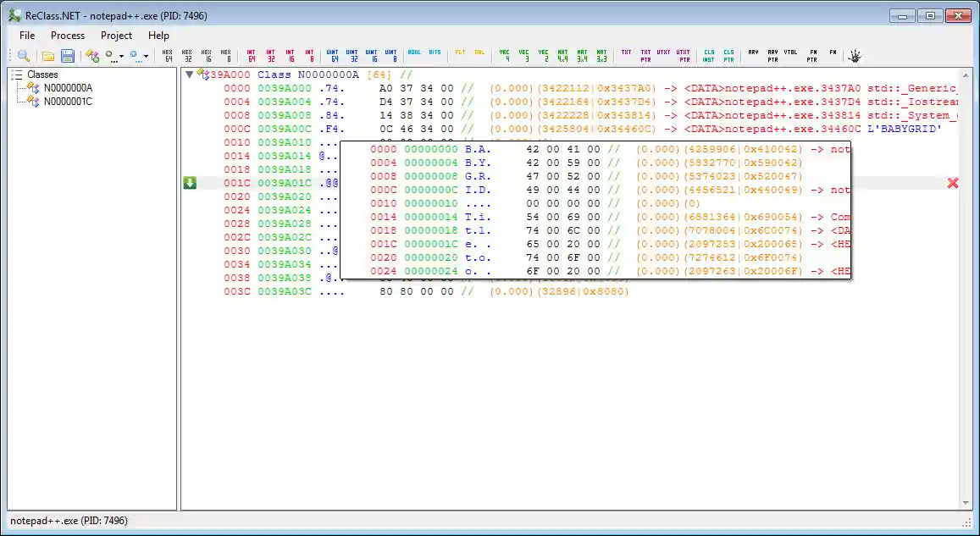The height and width of the screenshot is (536, 980).
Task: Toggle the BITS type in toolbar
Action: point(435,52)
